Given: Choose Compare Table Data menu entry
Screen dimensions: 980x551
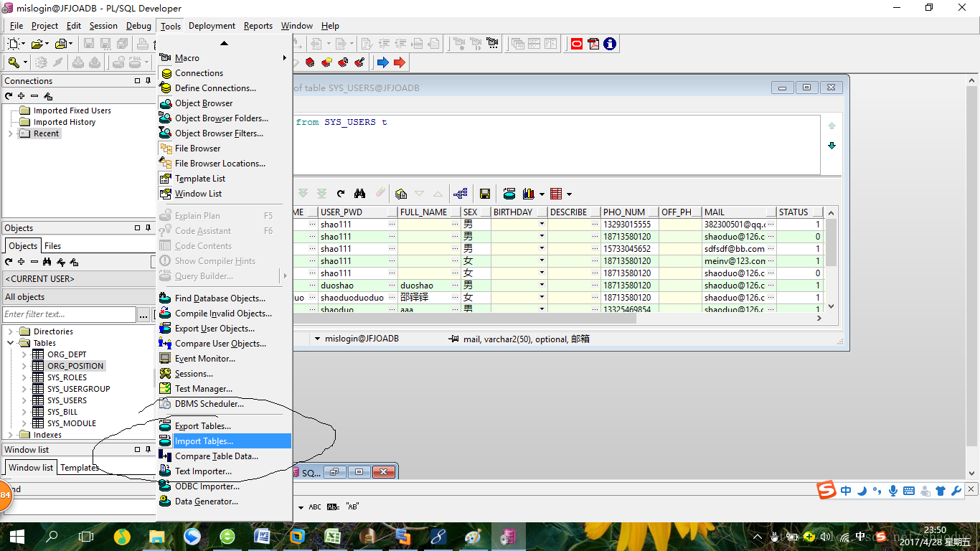Looking at the screenshot, I should pos(223,456).
